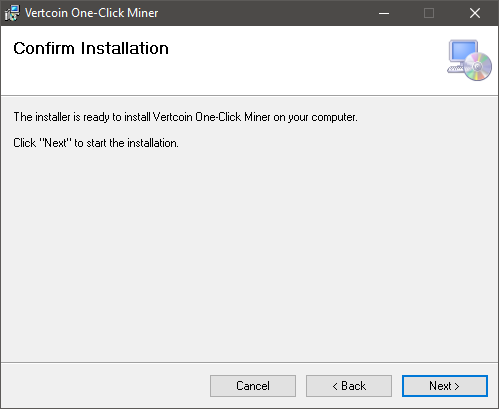Click the right angle bracket on Next button
The height and width of the screenshot is (409, 499).
coord(457,386)
